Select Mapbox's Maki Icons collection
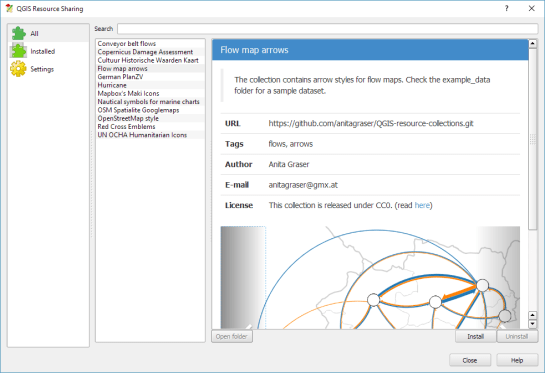The height and width of the screenshot is (373, 545). (150, 94)
